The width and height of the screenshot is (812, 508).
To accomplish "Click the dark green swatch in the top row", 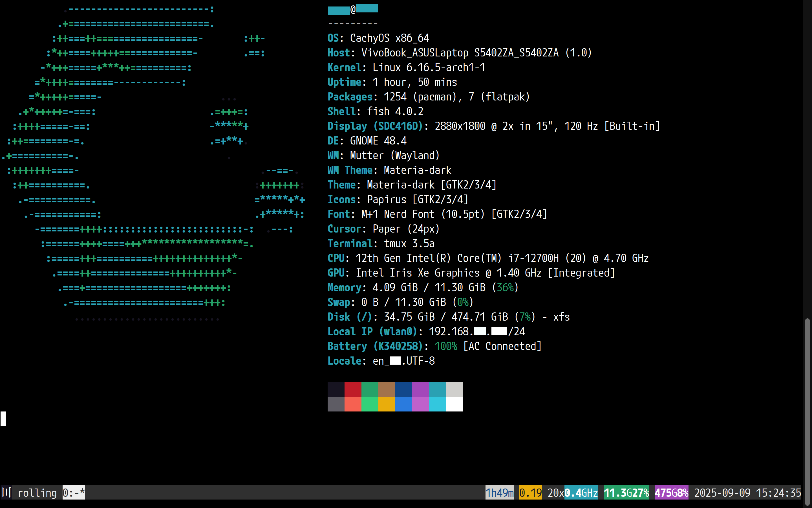I will [x=370, y=389].
